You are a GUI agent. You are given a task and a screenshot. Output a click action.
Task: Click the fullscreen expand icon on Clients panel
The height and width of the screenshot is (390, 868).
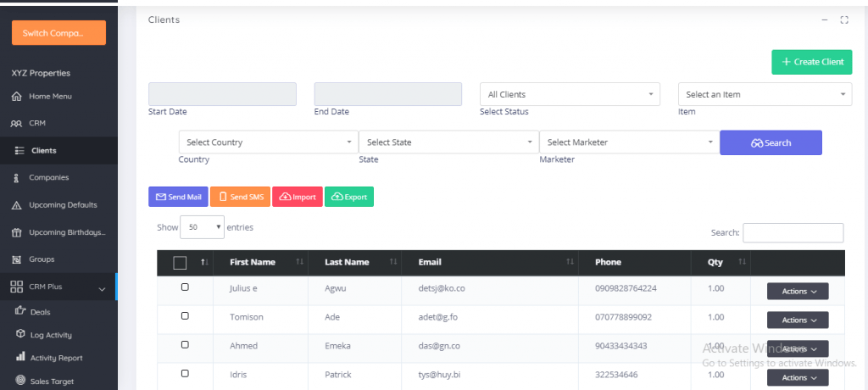[x=843, y=19]
